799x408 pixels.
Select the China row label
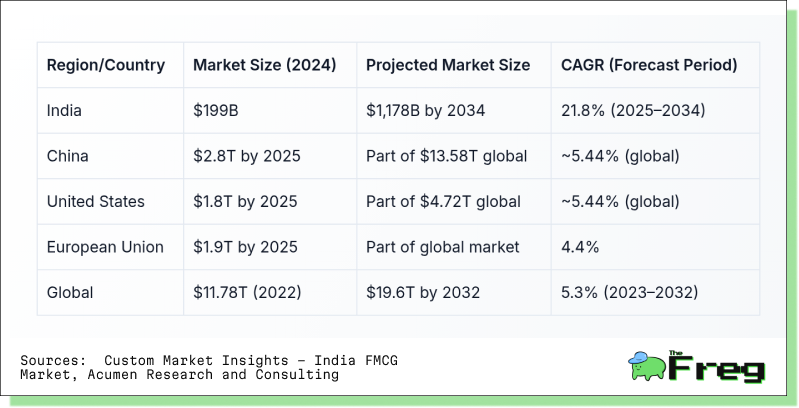tap(68, 156)
